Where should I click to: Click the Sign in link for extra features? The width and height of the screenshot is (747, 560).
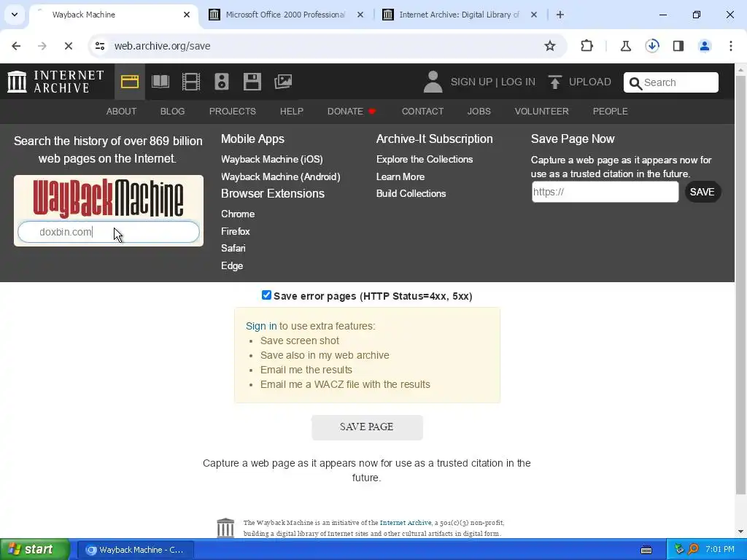click(261, 326)
